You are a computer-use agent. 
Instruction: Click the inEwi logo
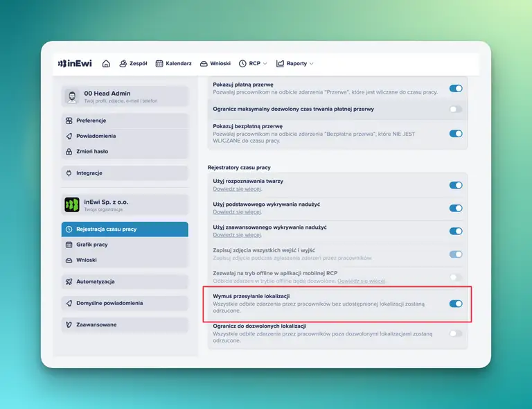pyautogui.click(x=75, y=63)
